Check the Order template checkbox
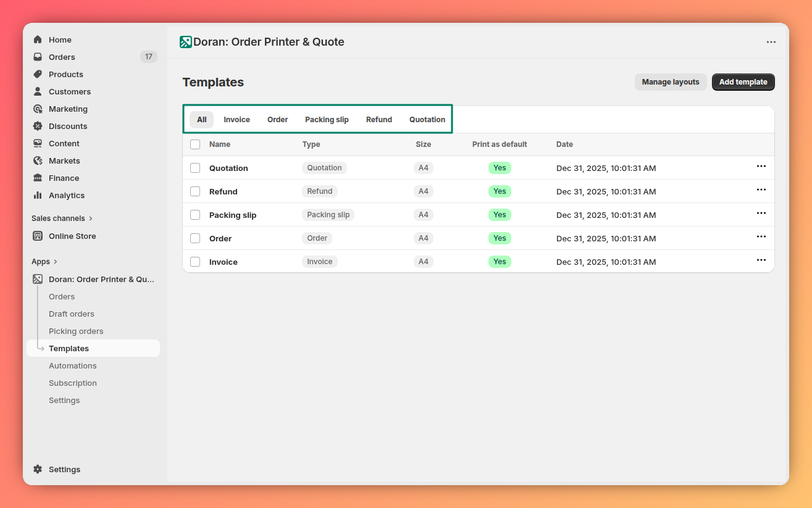The height and width of the screenshot is (508, 812). [195, 238]
